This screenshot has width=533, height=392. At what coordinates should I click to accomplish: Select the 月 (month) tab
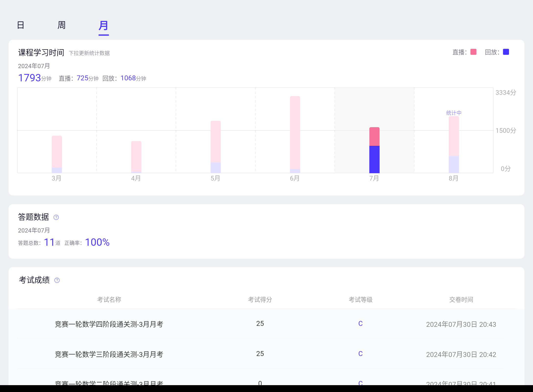[103, 25]
